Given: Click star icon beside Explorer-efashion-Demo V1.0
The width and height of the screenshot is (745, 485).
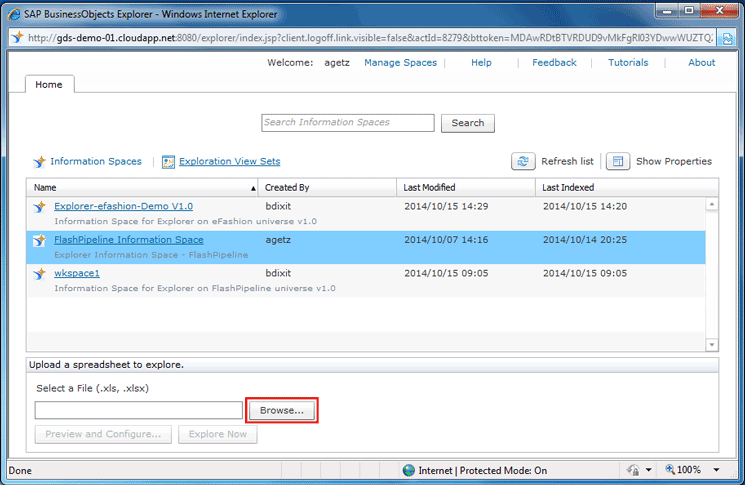Looking at the screenshot, I should 39,207.
